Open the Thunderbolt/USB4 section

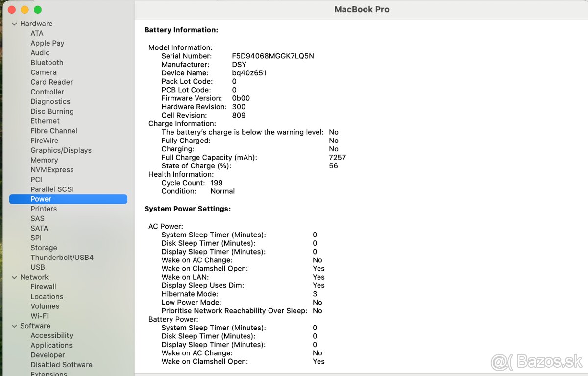point(61,257)
